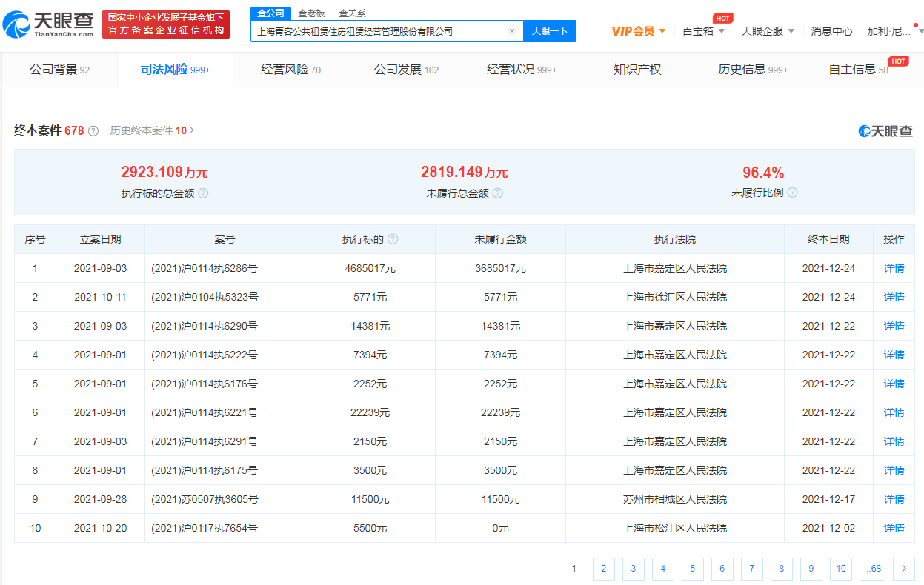This screenshot has width=924, height=585.
Task: Switch to the 经营风险 tab
Action: click(290, 70)
